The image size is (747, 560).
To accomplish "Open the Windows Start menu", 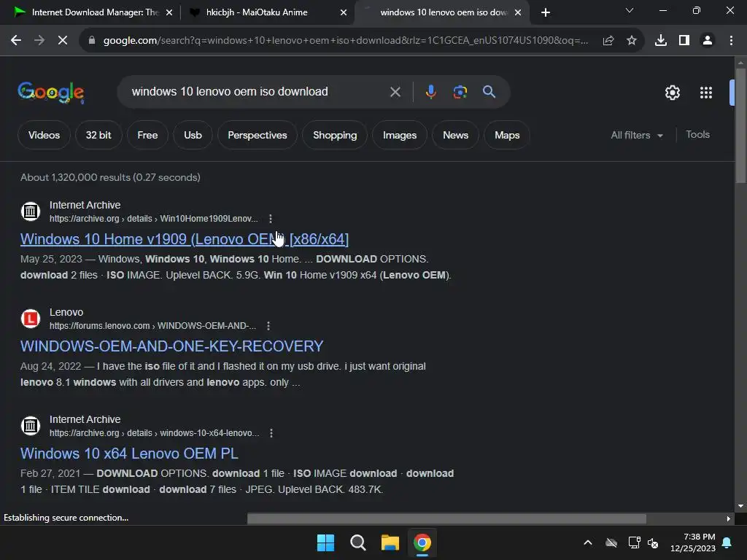I will [x=325, y=542].
